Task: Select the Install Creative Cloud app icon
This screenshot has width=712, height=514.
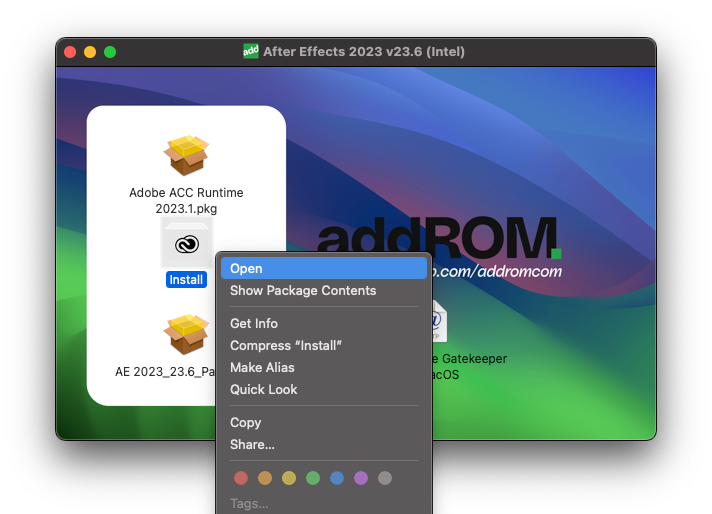Action: [x=186, y=243]
